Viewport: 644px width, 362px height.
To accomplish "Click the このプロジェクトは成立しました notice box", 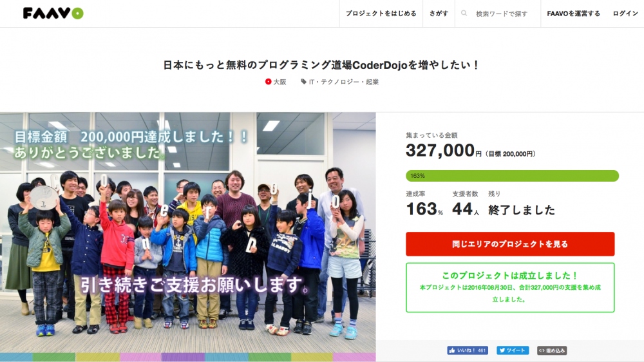I will point(510,288).
